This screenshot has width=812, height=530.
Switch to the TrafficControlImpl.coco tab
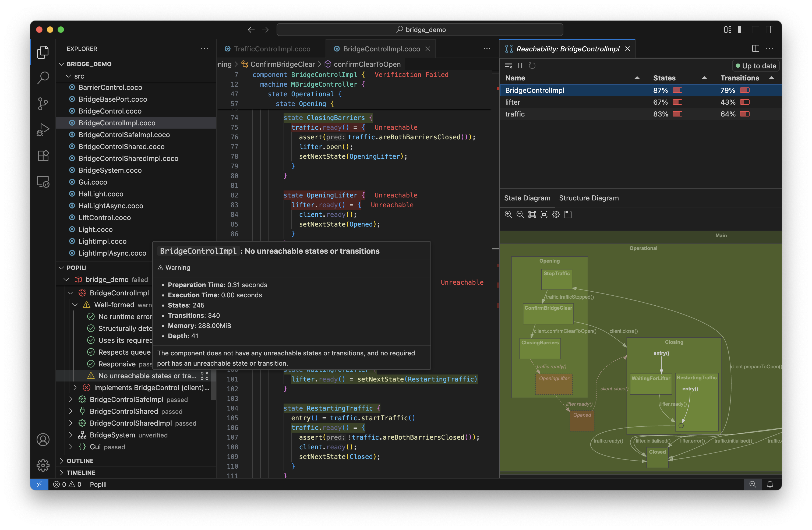(x=272, y=49)
